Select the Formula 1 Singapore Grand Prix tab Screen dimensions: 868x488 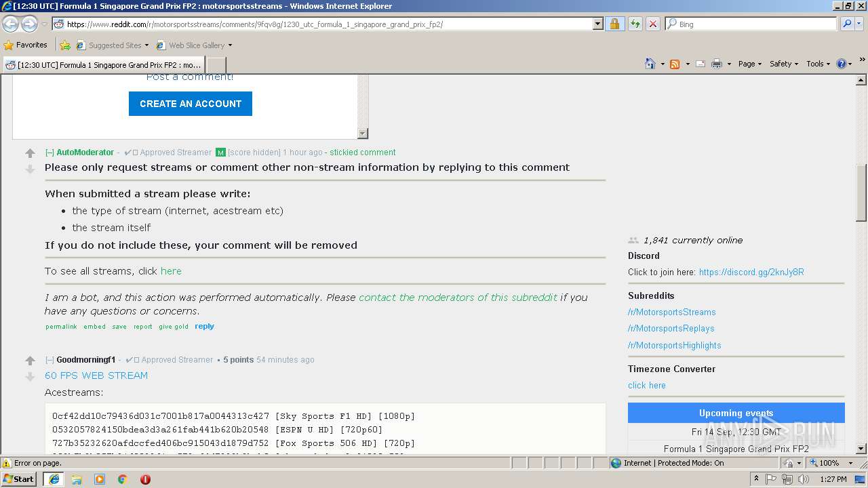(104, 65)
